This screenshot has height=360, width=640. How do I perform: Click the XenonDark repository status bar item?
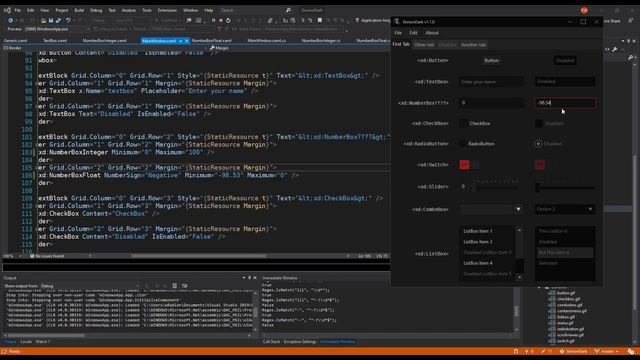(x=573, y=351)
